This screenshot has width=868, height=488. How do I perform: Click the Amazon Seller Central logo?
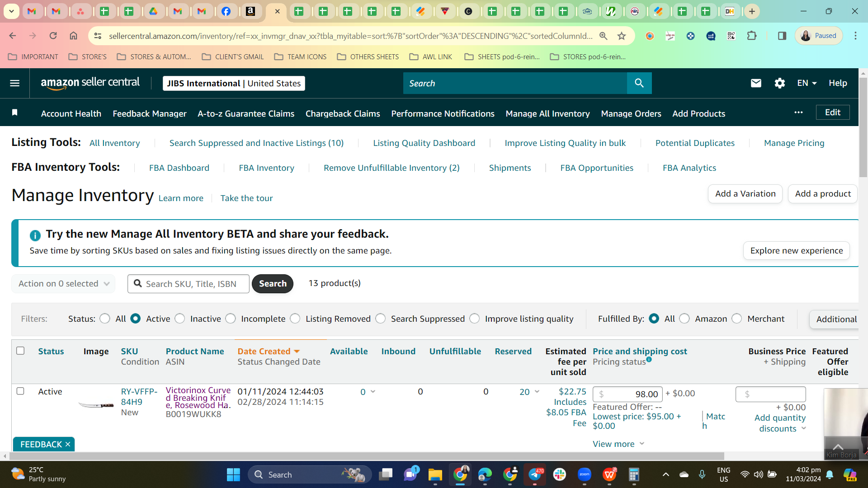(x=90, y=83)
